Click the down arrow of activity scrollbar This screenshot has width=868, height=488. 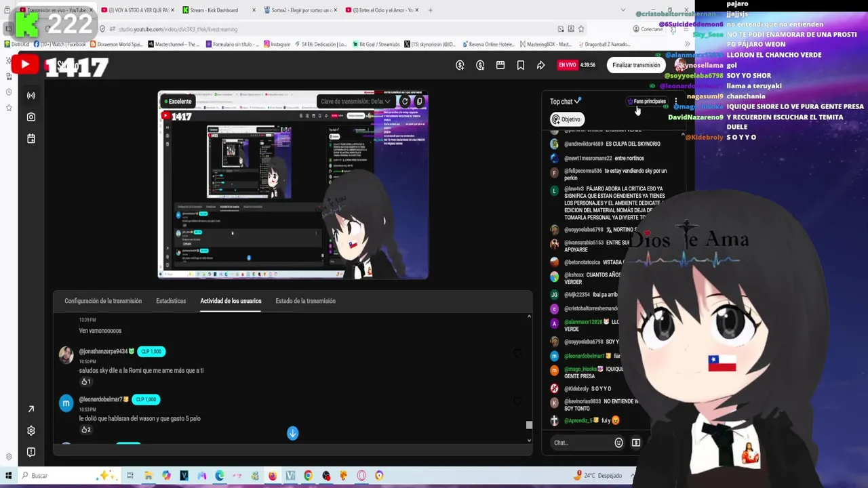pos(529,441)
